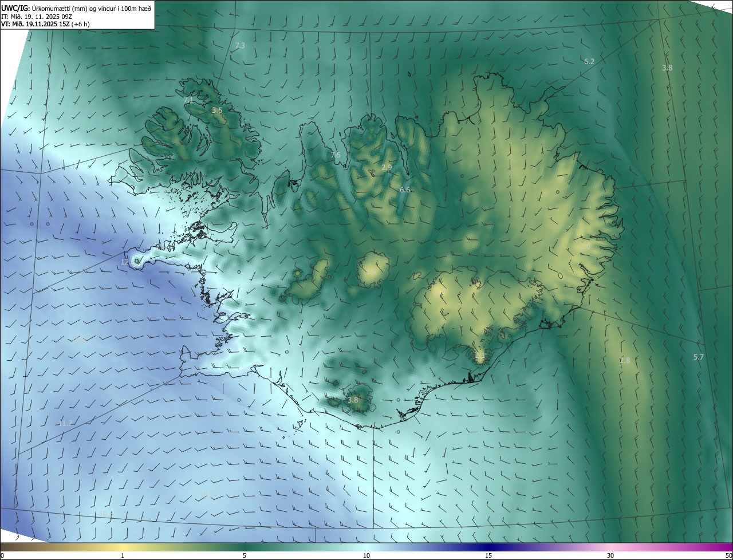Click the 0 tick label on the color scale
This screenshot has height=560, width=733.
coord(2,556)
